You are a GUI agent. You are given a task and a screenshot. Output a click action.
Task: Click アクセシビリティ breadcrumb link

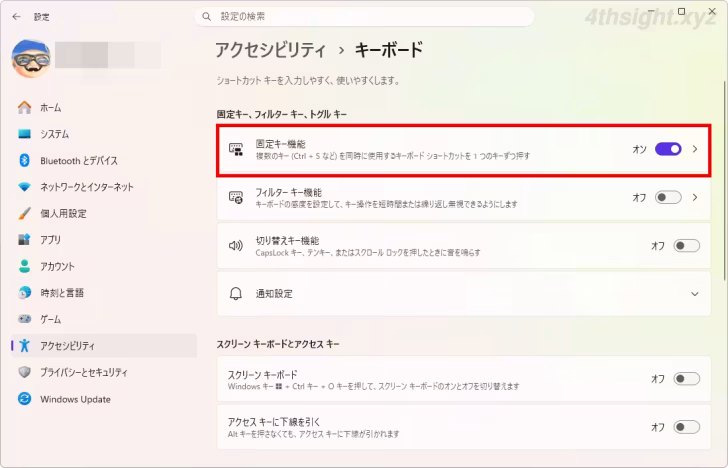(271, 50)
